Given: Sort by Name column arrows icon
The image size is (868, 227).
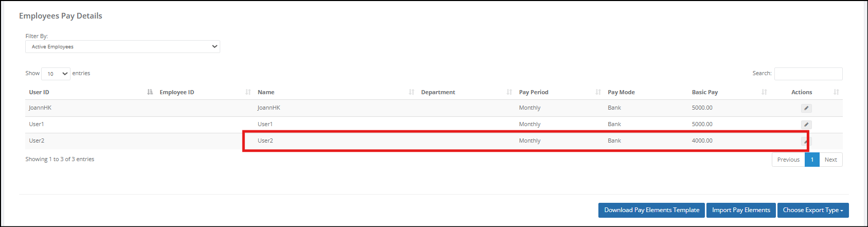Looking at the screenshot, I should [412, 92].
